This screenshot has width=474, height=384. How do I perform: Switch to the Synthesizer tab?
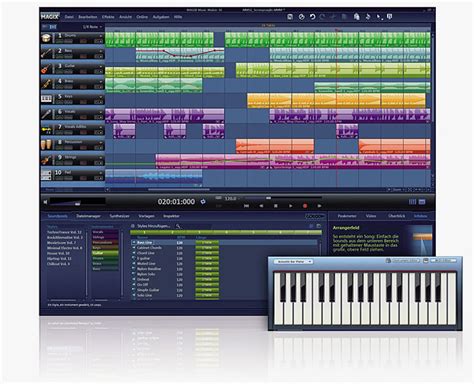coord(119,216)
